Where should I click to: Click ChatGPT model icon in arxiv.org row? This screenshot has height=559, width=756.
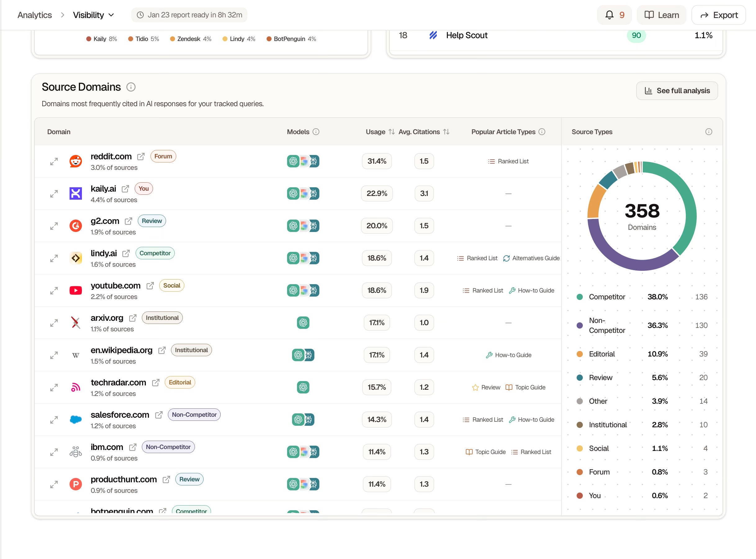[303, 322]
